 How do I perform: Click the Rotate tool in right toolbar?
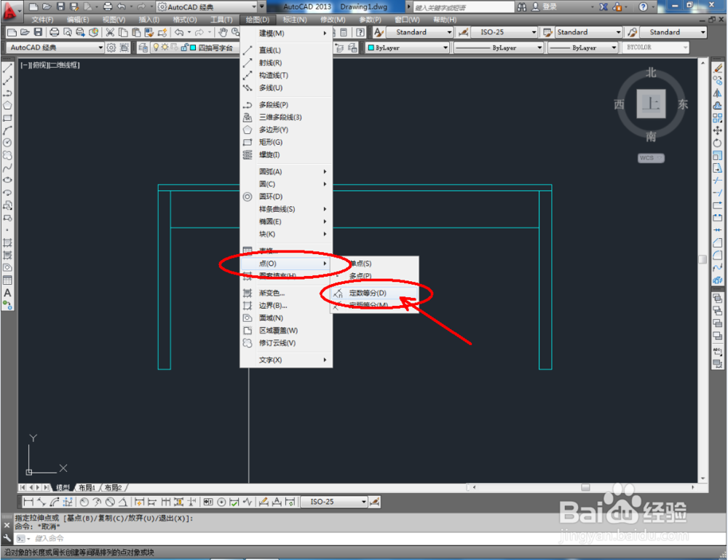tap(718, 143)
